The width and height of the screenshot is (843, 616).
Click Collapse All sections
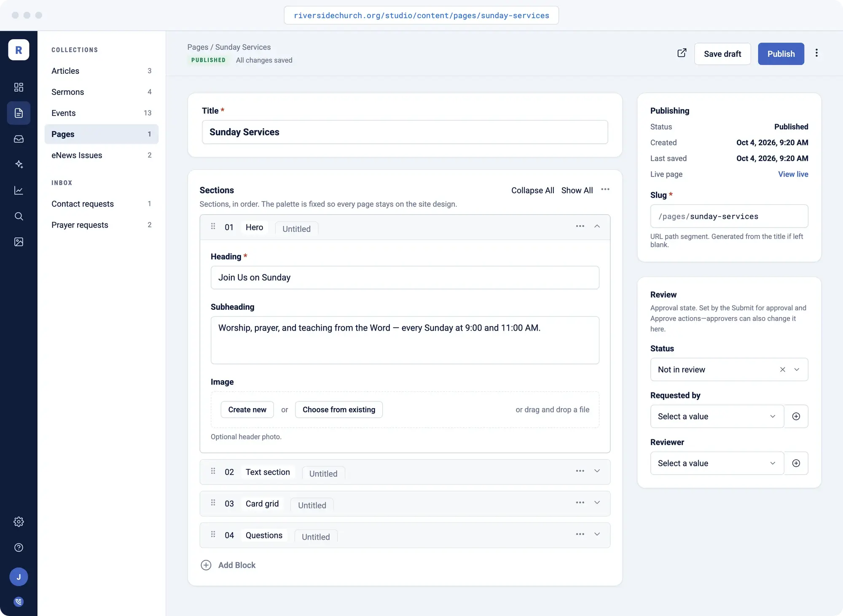(532, 191)
